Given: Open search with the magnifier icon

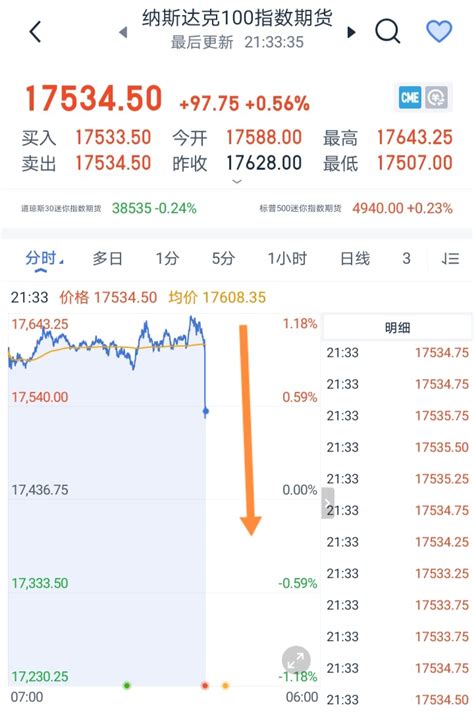Looking at the screenshot, I should click(387, 31).
